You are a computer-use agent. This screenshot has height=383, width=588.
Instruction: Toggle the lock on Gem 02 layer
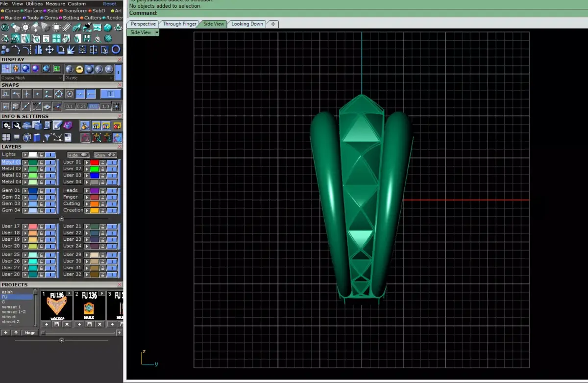coord(40,197)
